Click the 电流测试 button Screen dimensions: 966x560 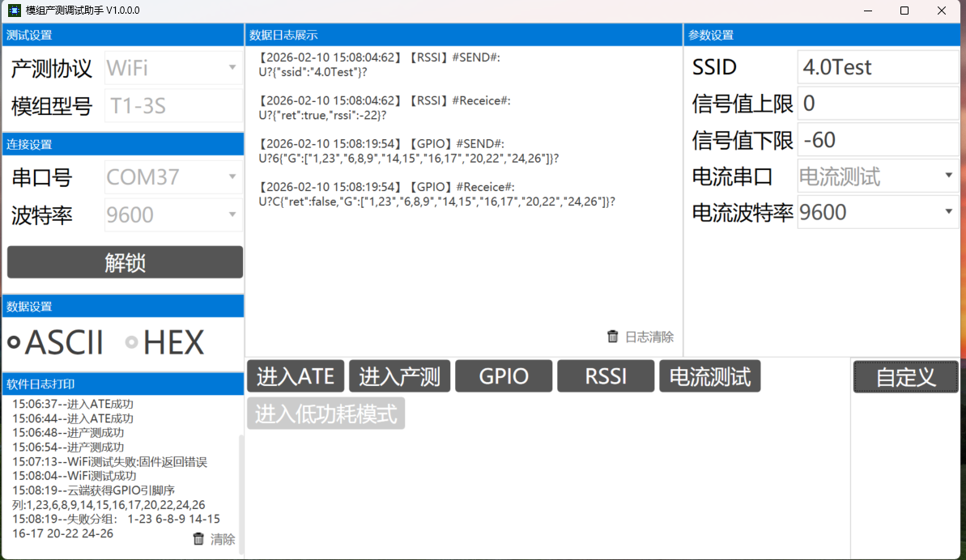coord(709,375)
